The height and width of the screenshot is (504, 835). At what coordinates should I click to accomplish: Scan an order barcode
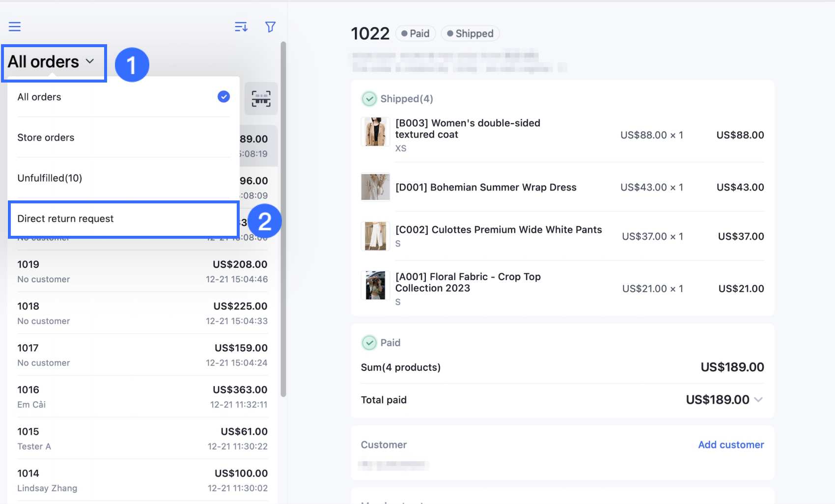261,98
